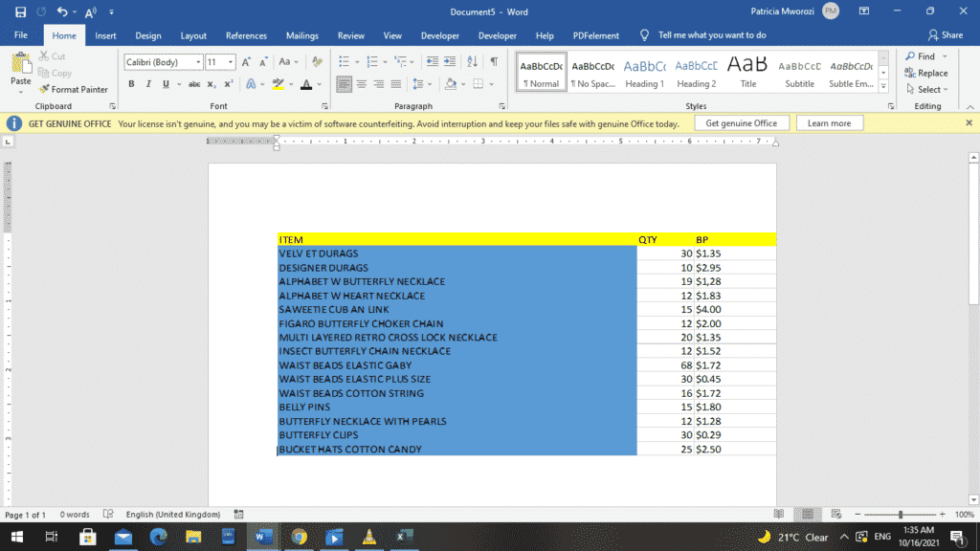The height and width of the screenshot is (551, 980).
Task: Toggle bold formatting in the Font group
Action: 131,83
